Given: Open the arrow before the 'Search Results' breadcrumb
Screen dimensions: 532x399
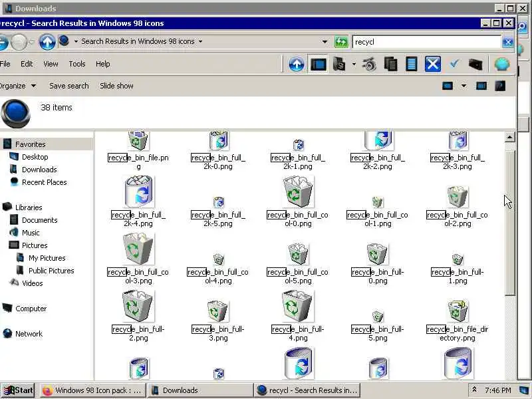Looking at the screenshot, I should click(76, 41).
